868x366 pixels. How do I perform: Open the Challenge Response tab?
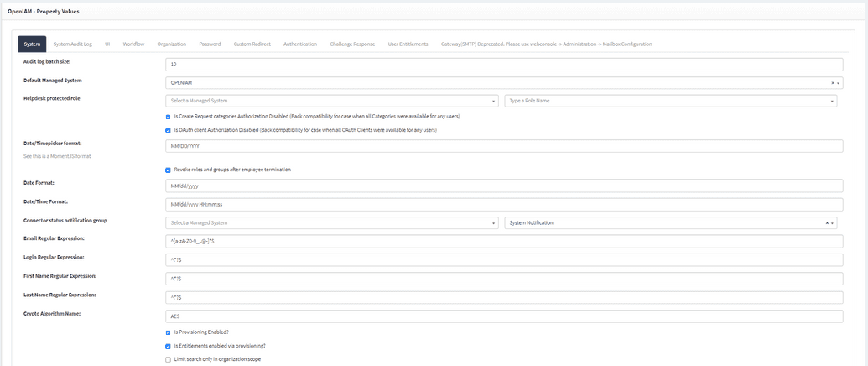(352, 44)
